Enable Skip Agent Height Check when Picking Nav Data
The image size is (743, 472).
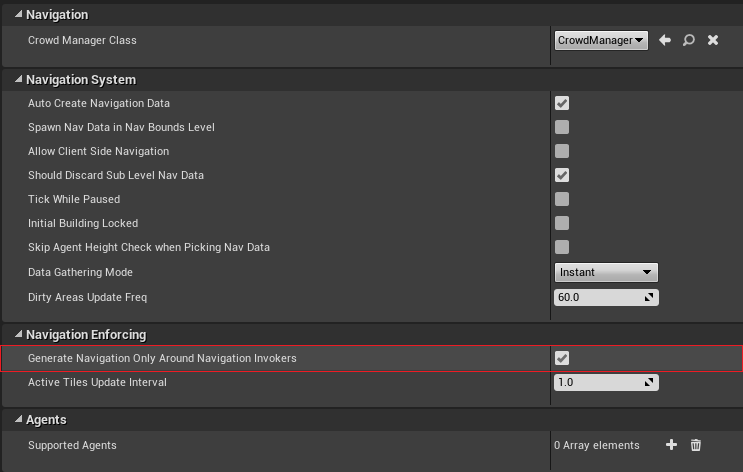(x=562, y=247)
